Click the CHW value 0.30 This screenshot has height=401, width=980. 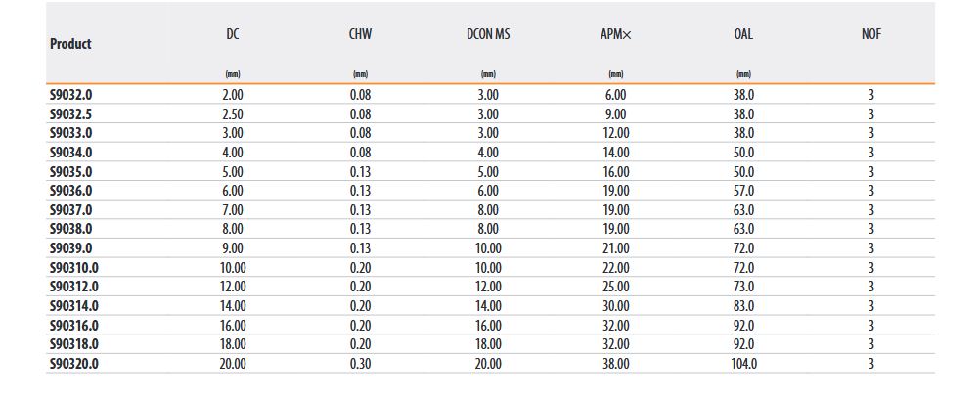click(361, 363)
